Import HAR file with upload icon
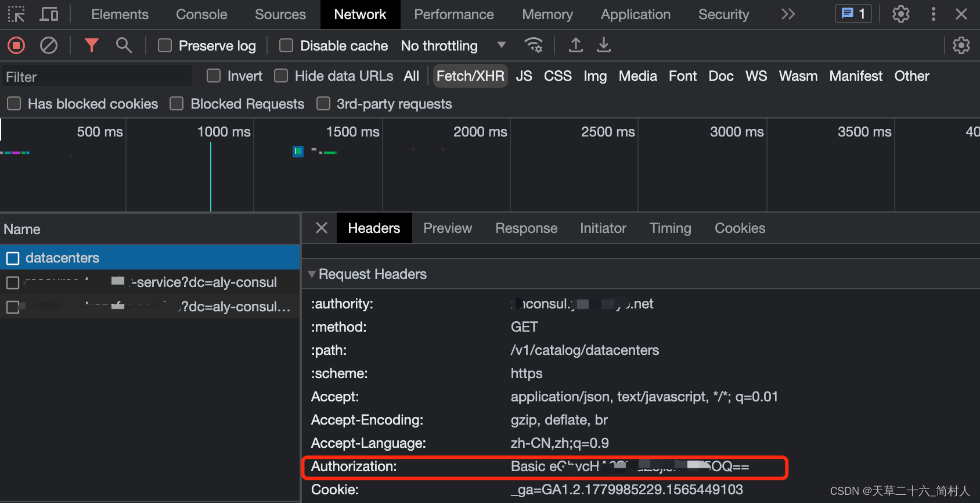Screen dimensions: 980x503 pyautogui.click(x=575, y=45)
